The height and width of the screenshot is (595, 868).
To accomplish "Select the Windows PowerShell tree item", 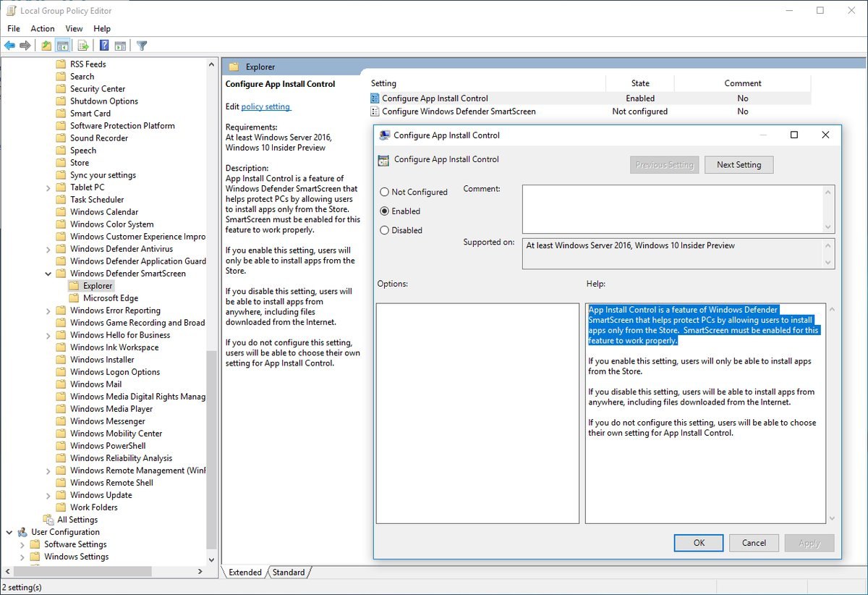I will (x=108, y=446).
